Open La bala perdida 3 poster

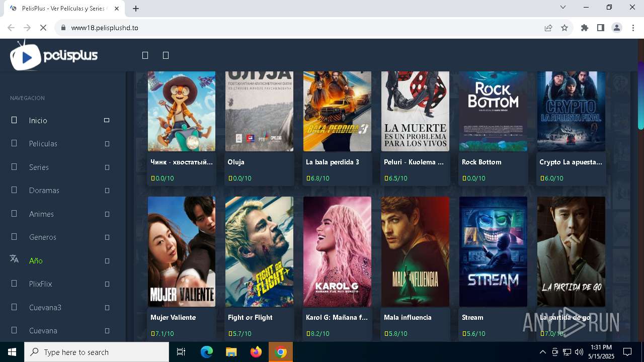point(337,111)
